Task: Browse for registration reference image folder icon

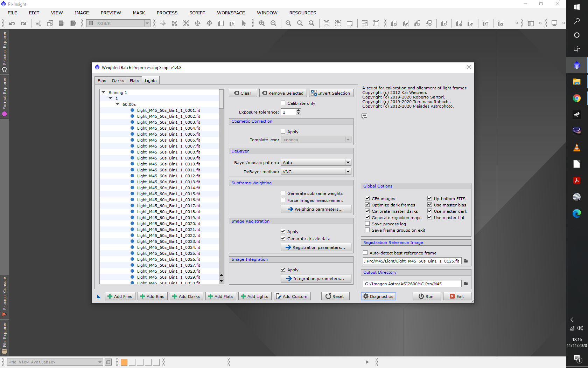Action: 466,261
